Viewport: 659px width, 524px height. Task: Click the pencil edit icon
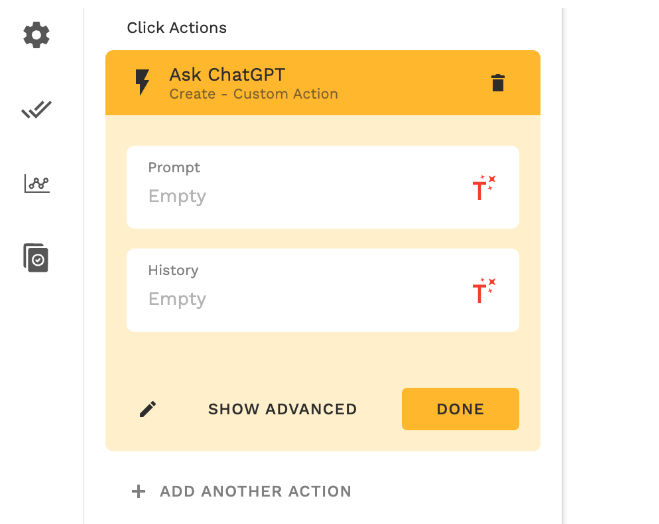(x=148, y=409)
